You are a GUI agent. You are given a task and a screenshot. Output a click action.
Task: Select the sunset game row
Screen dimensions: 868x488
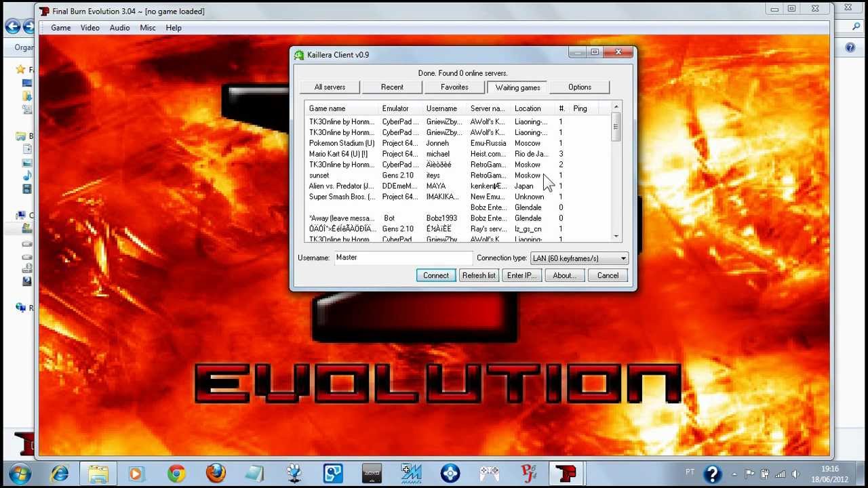click(458, 176)
